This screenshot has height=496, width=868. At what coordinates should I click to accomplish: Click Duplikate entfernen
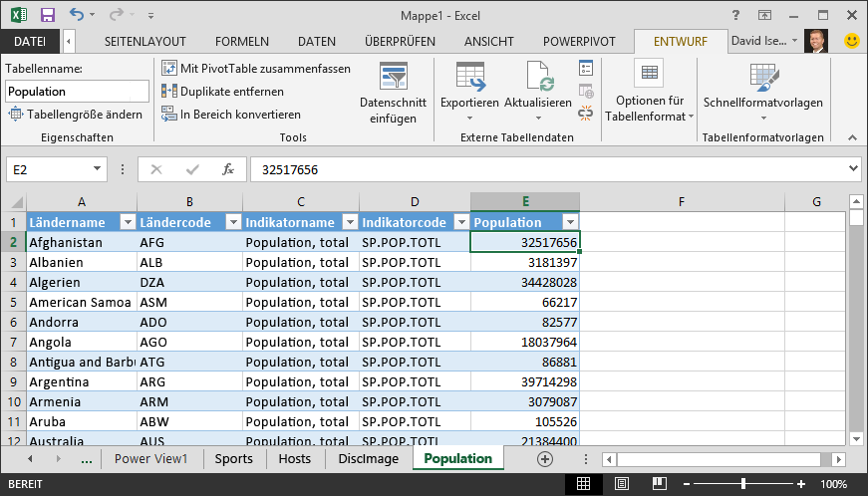pos(222,92)
